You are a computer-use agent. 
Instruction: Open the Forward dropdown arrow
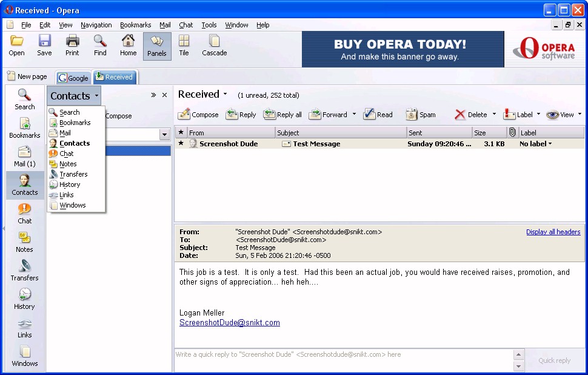pyautogui.click(x=354, y=115)
